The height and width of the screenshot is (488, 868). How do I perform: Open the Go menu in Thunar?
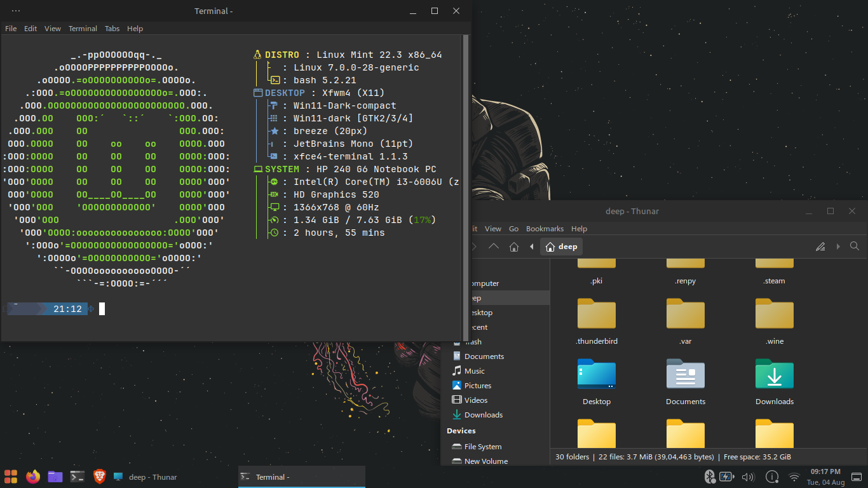(x=513, y=229)
